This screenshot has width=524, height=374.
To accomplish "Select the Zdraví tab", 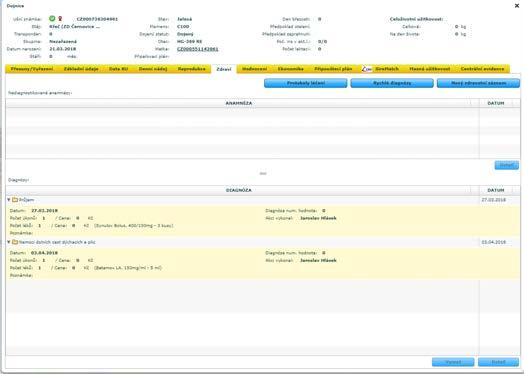I will point(224,69).
